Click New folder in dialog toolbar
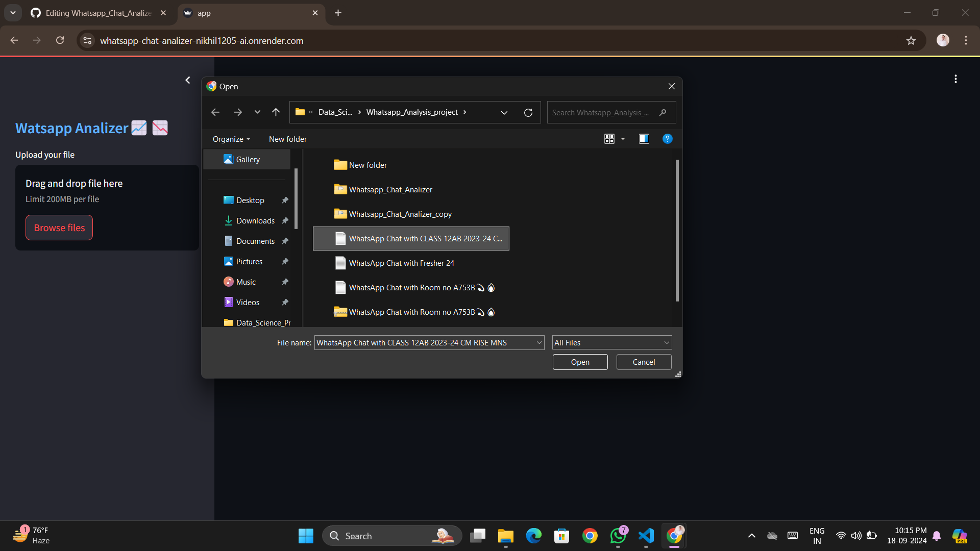The width and height of the screenshot is (980, 551). [x=288, y=139]
